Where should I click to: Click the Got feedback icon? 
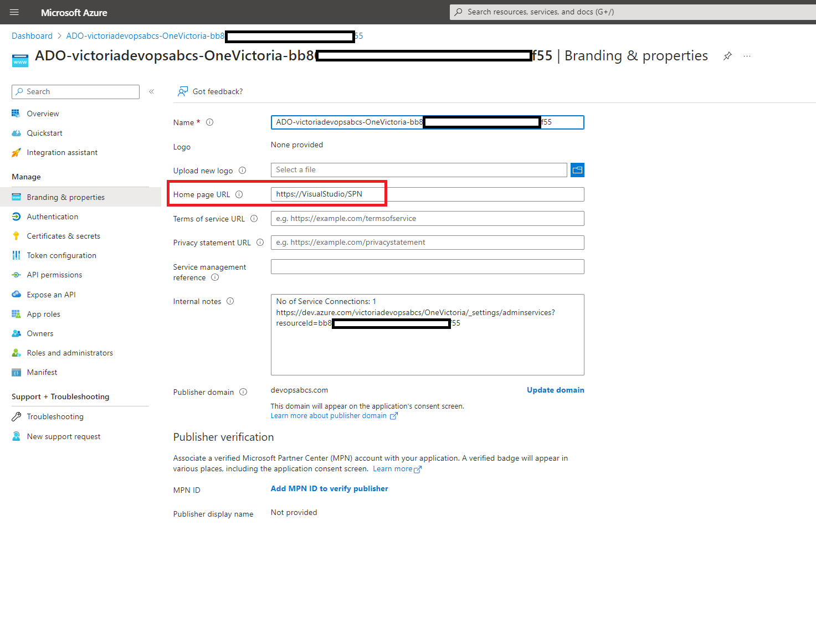(x=182, y=91)
